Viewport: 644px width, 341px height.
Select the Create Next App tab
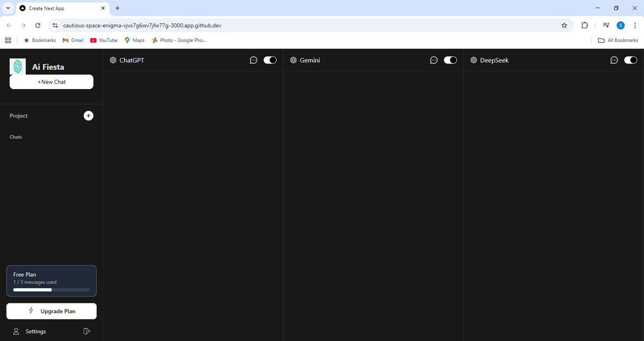(62, 8)
